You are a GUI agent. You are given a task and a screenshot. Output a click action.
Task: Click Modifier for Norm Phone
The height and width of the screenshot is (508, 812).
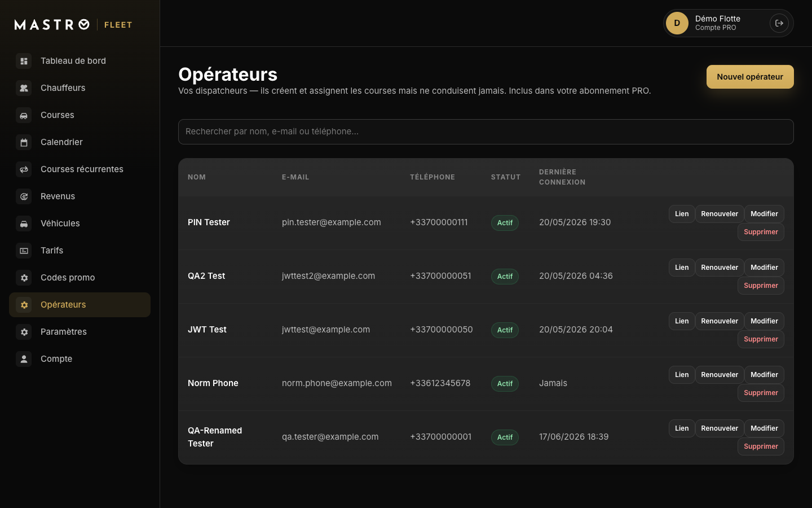pos(764,375)
